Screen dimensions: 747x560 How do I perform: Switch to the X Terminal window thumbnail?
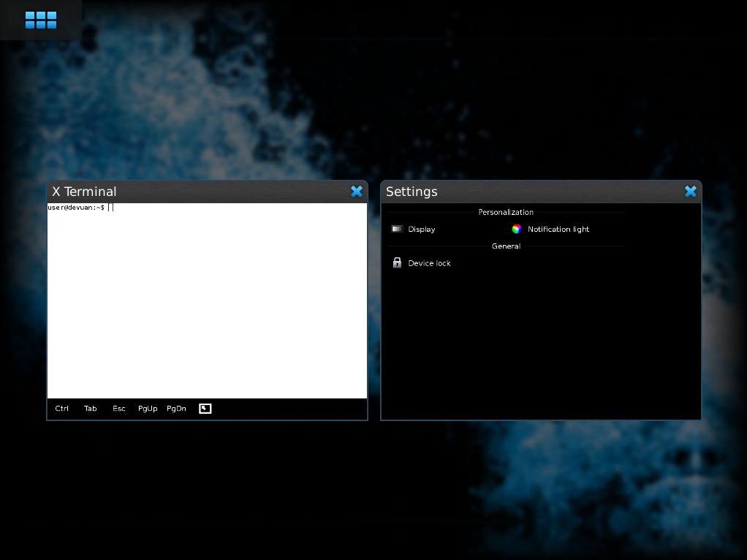tap(207, 307)
